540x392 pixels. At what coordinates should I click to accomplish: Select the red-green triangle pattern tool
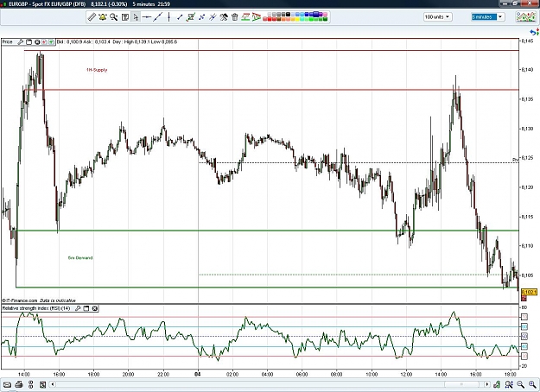click(257, 17)
